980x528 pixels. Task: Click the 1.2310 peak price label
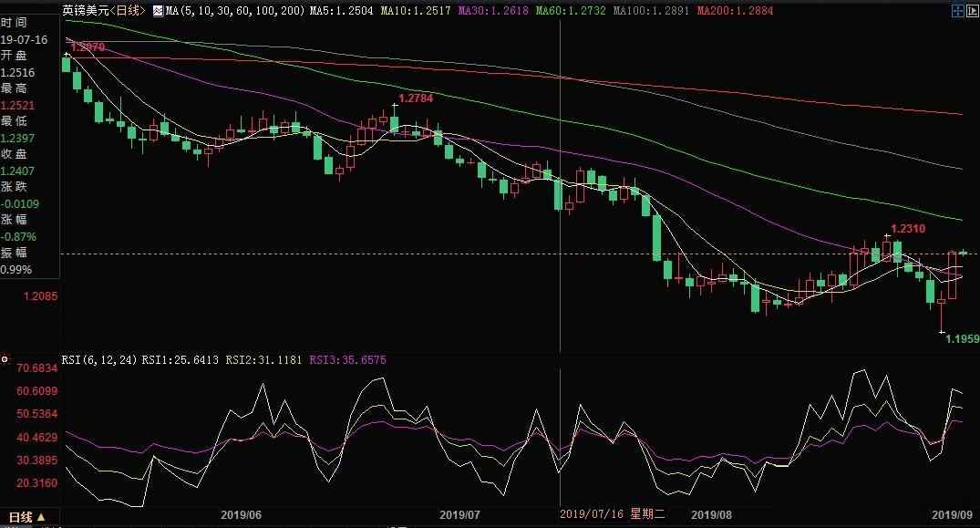pos(907,229)
